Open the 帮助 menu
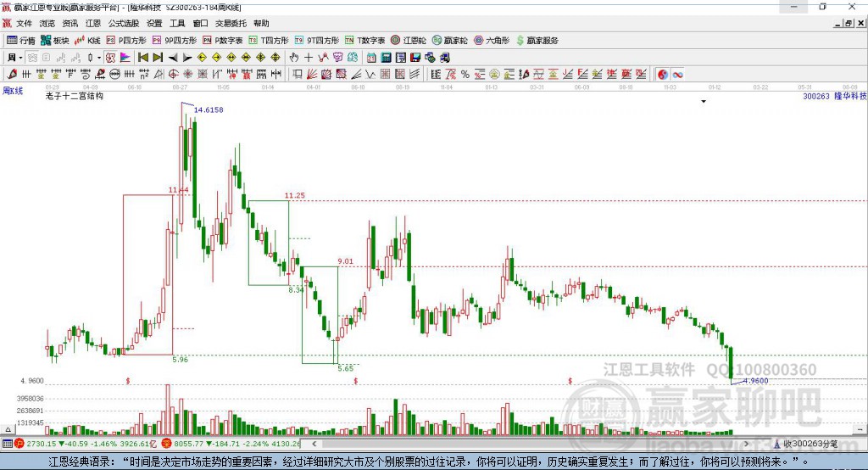Screen dimensions: 868x470 (x=261, y=23)
